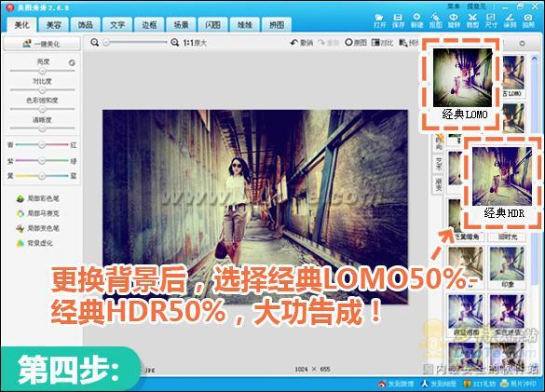Click the 提意见 feedback link

pos(476,7)
